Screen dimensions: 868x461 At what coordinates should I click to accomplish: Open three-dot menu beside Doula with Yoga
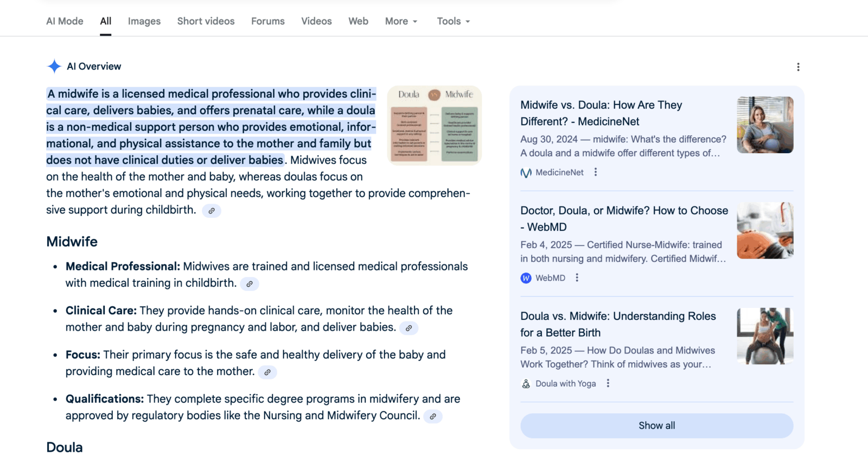(x=608, y=383)
